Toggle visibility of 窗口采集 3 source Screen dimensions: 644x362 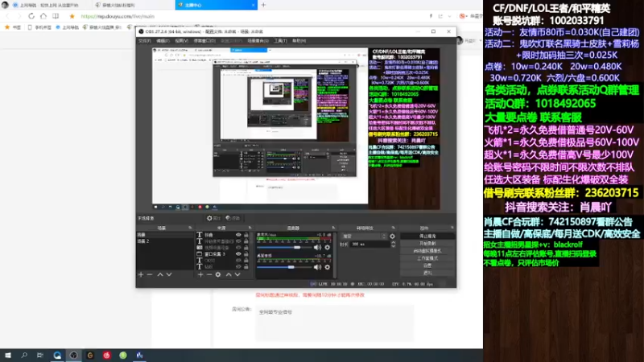coord(238,254)
